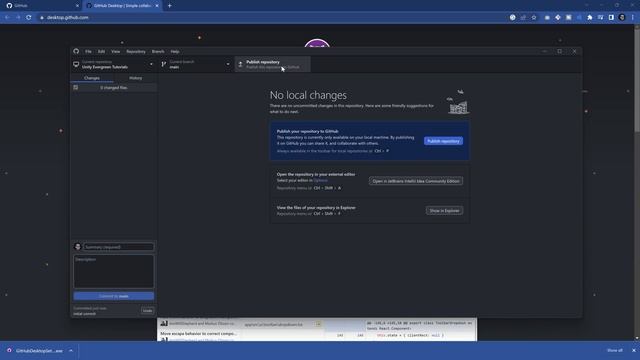Viewport: 640px width, 360px height.
Task: Click 'Open the repository in your external editor' text
Action: click(316, 174)
